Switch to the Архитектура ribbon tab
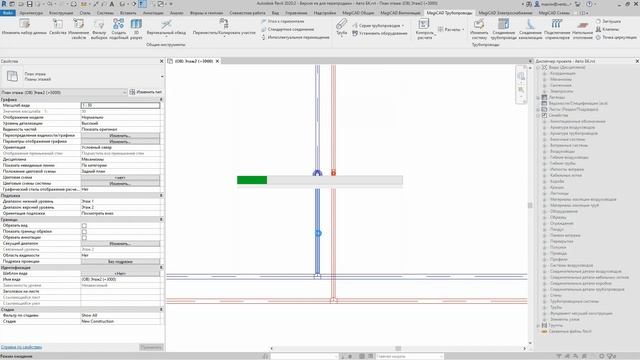The width and height of the screenshot is (640, 360). coord(31,13)
